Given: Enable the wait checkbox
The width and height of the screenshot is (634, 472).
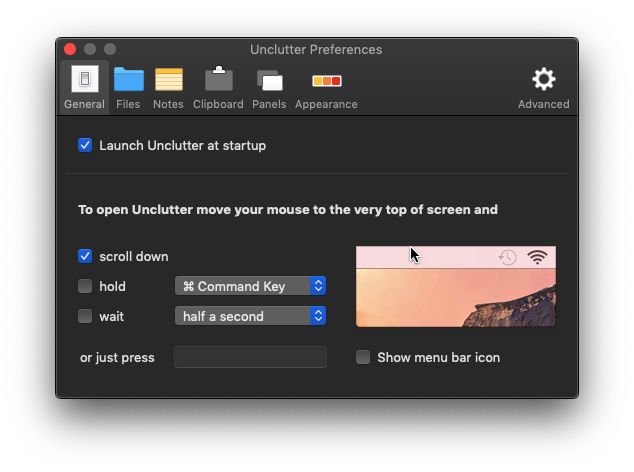Looking at the screenshot, I should pyautogui.click(x=85, y=316).
